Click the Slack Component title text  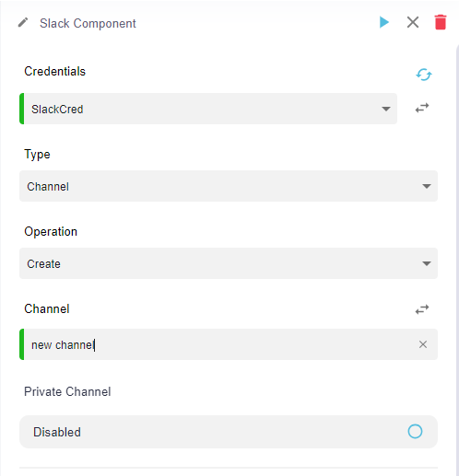88,23
